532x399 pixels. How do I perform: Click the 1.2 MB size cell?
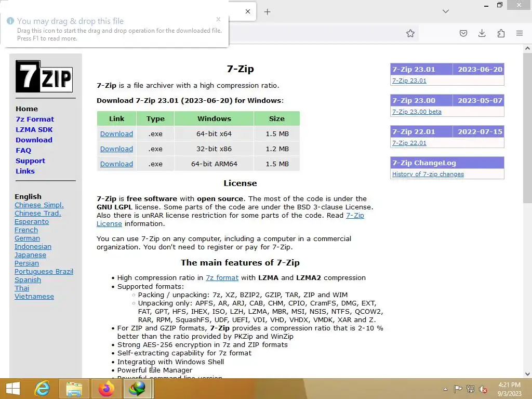tap(277, 149)
